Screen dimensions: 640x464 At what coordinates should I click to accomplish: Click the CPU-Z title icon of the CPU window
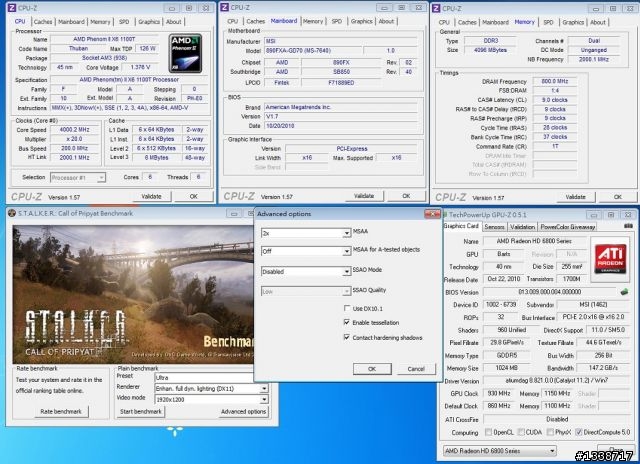point(12,8)
